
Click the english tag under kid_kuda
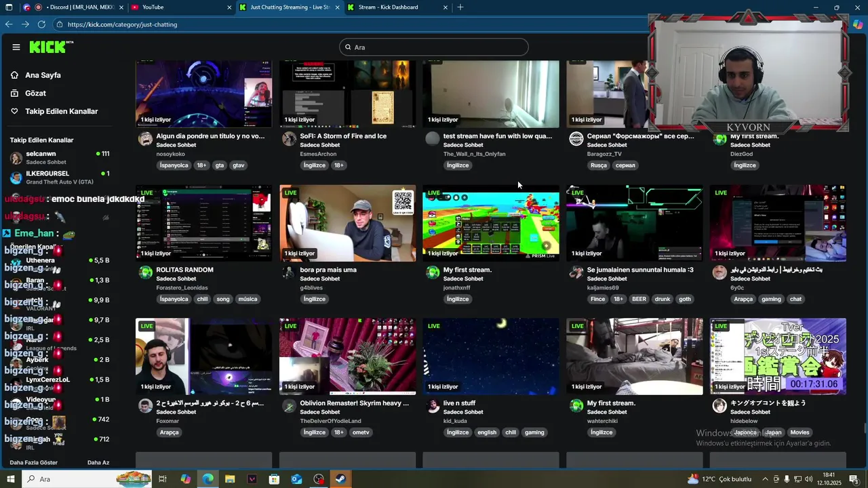tap(487, 432)
